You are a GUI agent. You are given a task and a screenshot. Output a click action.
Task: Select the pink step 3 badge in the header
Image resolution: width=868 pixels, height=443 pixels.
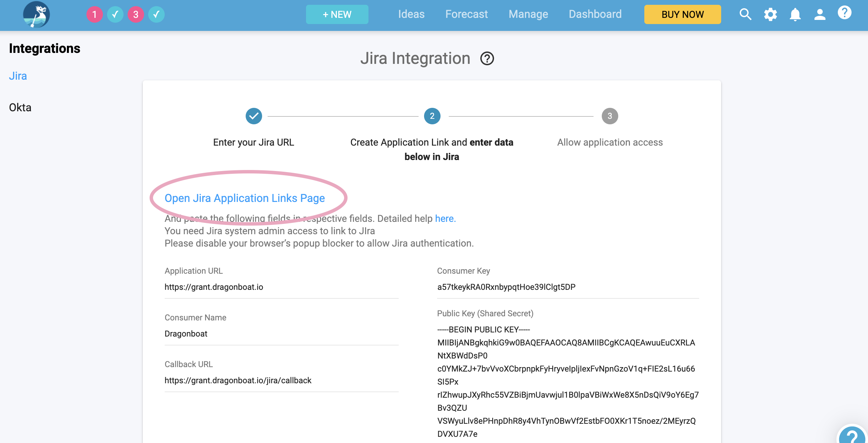[136, 14]
